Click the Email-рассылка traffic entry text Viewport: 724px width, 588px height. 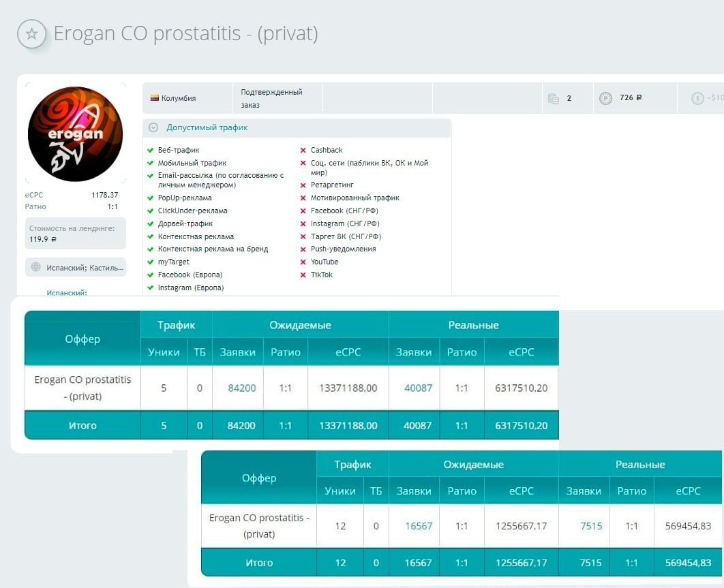click(x=221, y=180)
